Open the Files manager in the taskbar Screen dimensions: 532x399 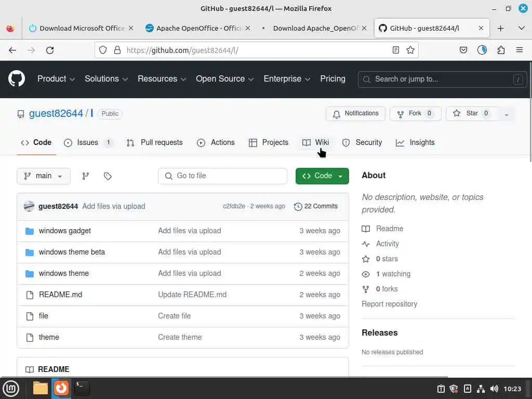(x=40, y=388)
